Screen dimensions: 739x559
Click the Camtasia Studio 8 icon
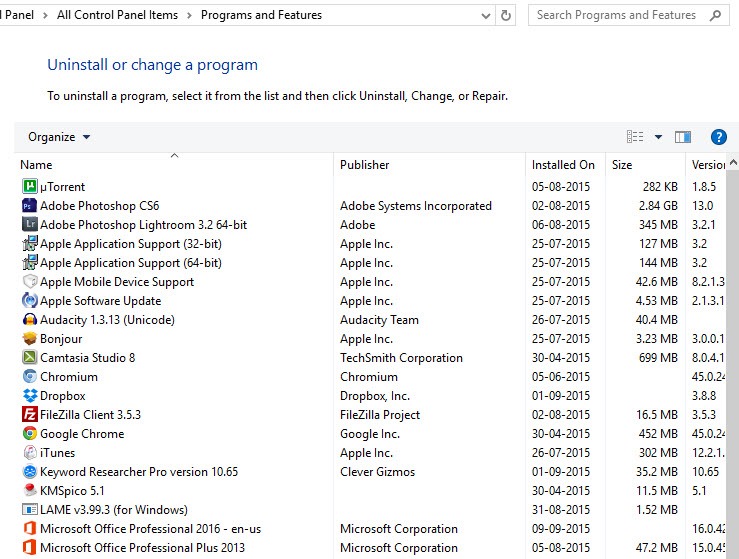point(30,357)
